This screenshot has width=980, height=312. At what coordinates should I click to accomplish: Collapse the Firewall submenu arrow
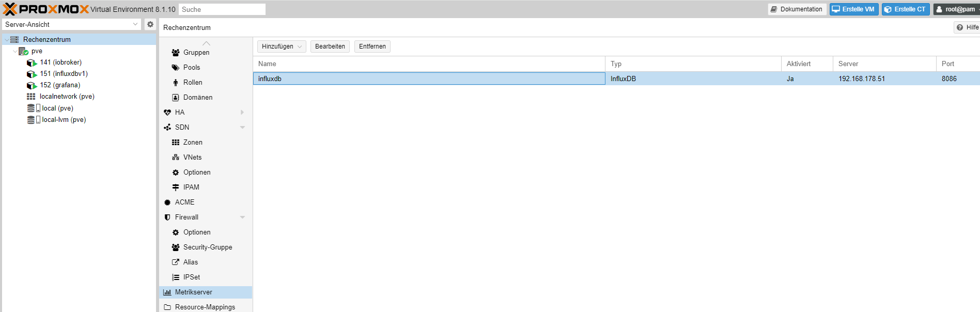242,217
